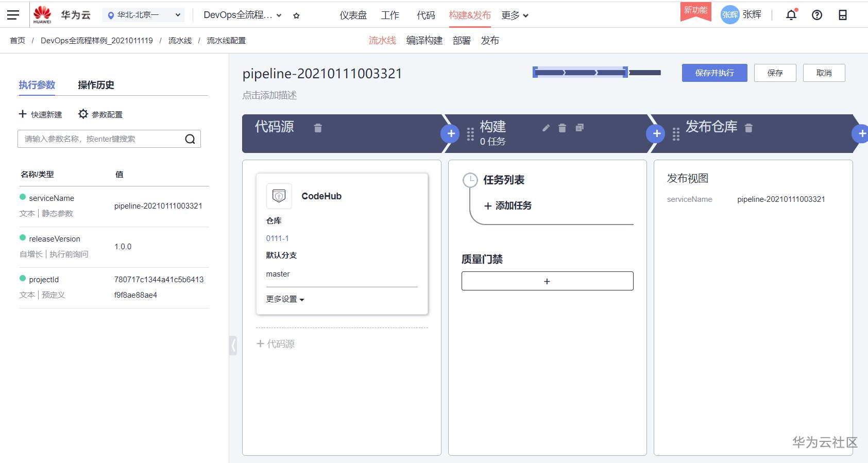Click the 保存 button
The height and width of the screenshot is (463, 868).
(775, 73)
